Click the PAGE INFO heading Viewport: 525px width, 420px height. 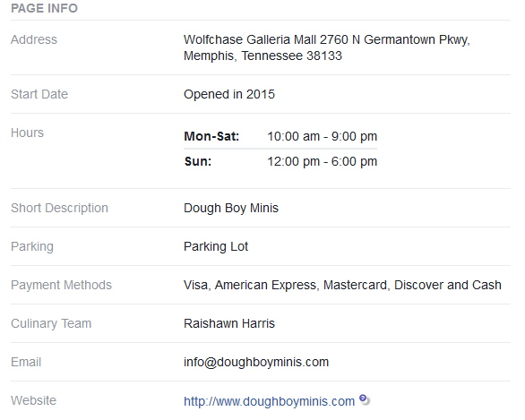tap(44, 8)
